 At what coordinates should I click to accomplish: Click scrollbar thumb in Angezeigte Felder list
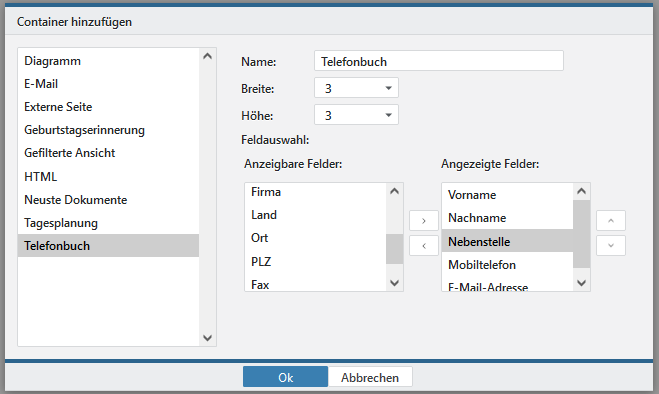[581, 234]
